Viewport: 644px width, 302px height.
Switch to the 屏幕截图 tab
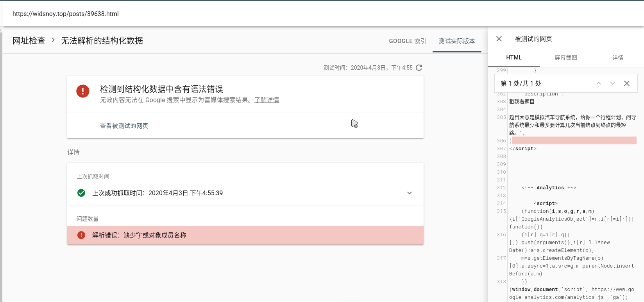click(566, 58)
